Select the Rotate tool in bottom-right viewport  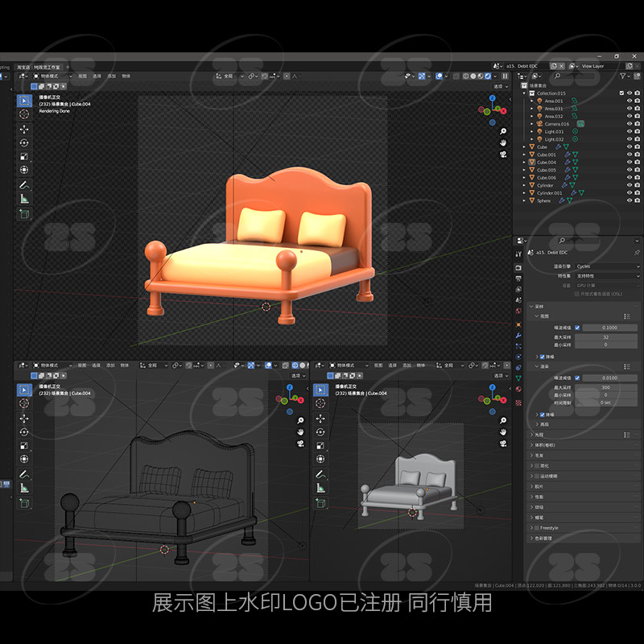coord(320,432)
